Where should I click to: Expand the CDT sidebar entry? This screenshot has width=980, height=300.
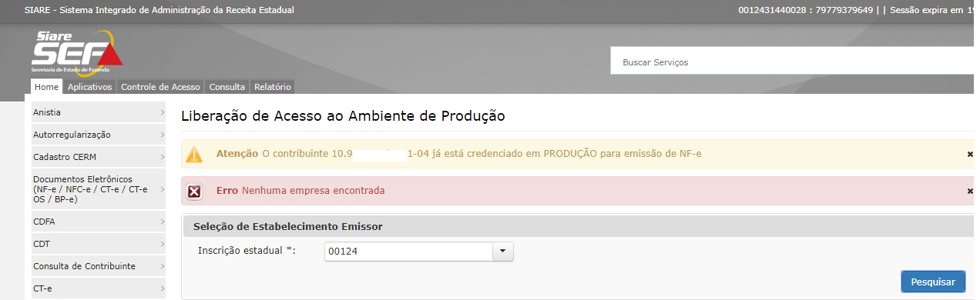coord(99,244)
